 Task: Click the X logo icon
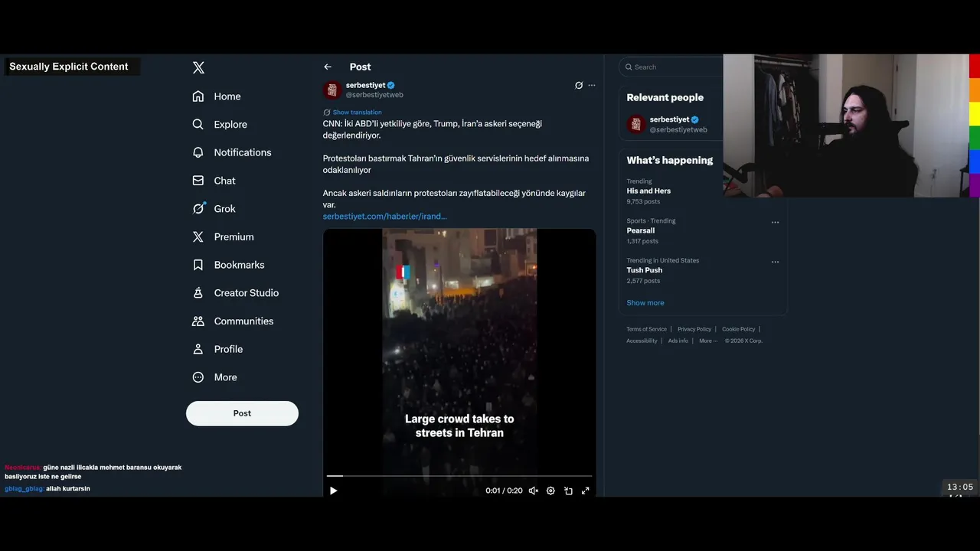[198, 67]
